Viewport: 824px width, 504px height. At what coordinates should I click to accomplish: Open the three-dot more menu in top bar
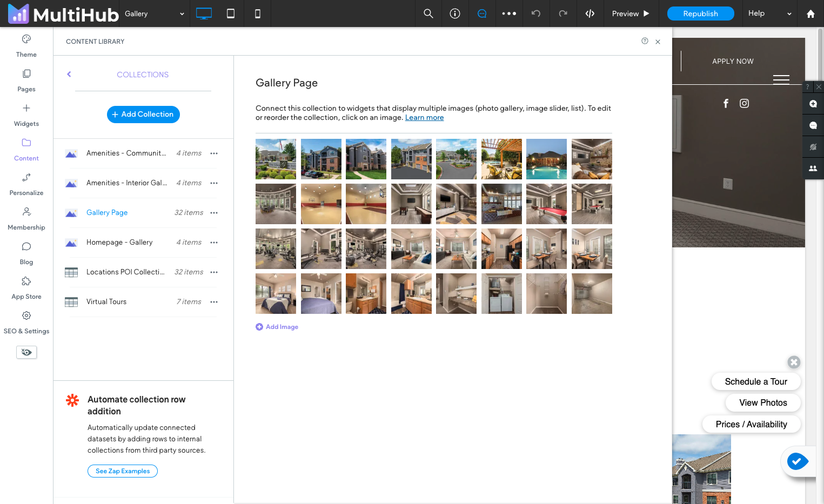pyautogui.click(x=509, y=14)
